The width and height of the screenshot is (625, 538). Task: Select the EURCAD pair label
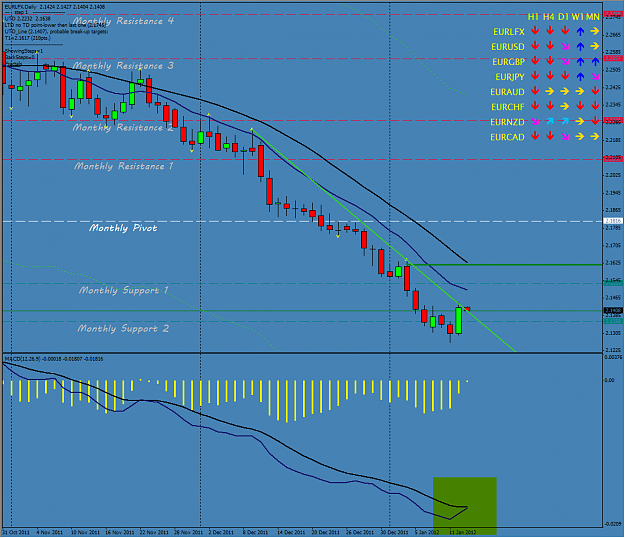point(507,137)
